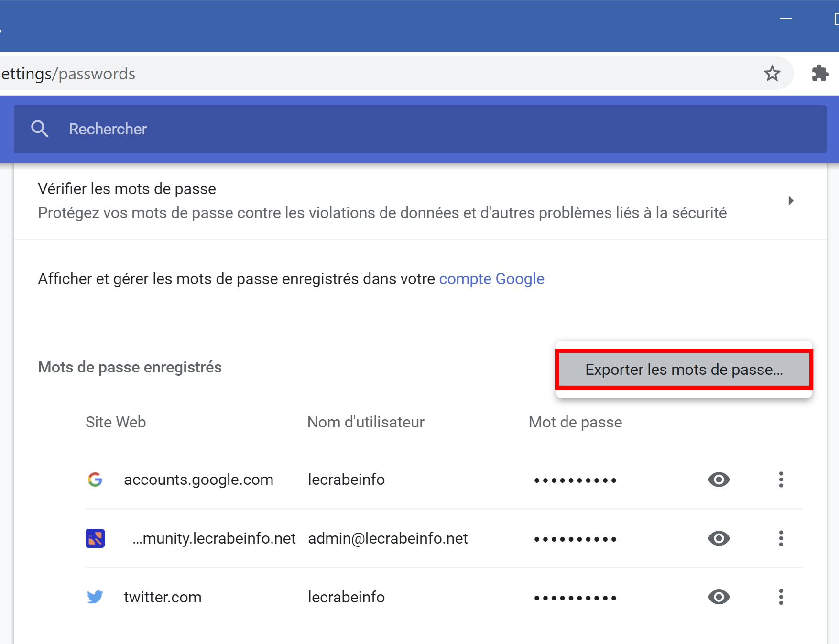The image size is (839, 644).
Task: Open more actions for admin@lecrabeinfo.net row
Action: point(781,538)
